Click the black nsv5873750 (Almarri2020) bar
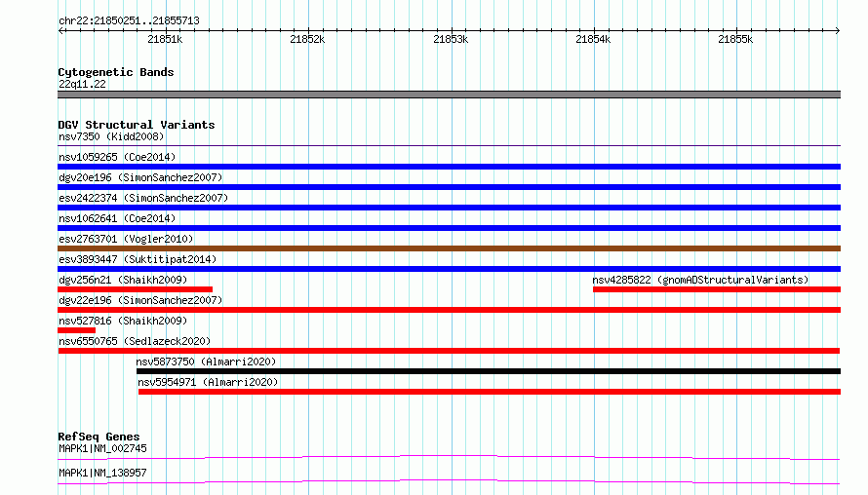 click(x=489, y=371)
